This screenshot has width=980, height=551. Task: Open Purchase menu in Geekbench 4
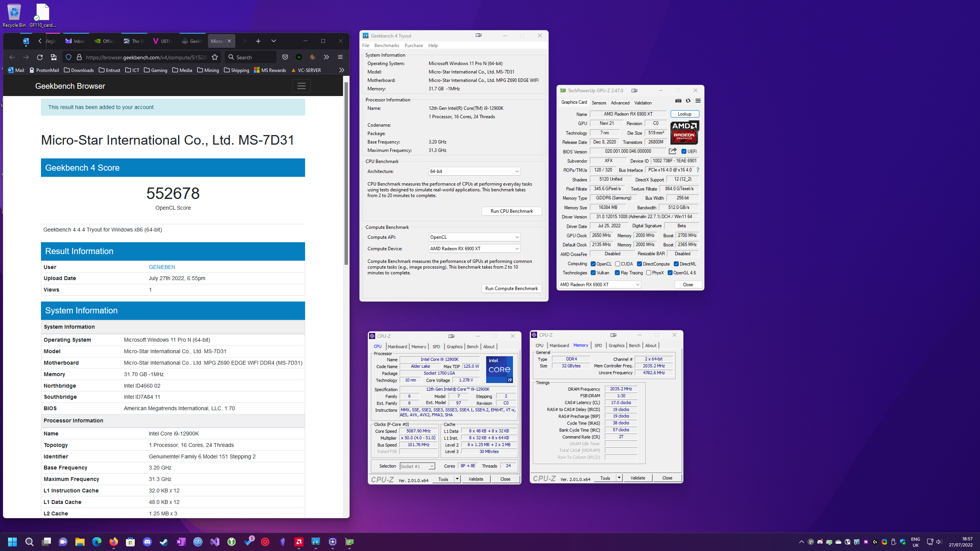(414, 46)
